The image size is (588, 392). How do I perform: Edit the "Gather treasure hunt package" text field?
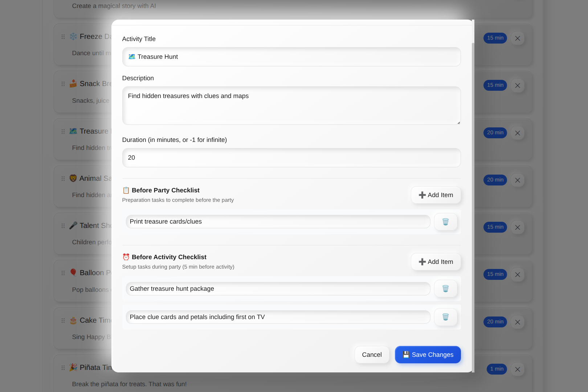click(278, 289)
